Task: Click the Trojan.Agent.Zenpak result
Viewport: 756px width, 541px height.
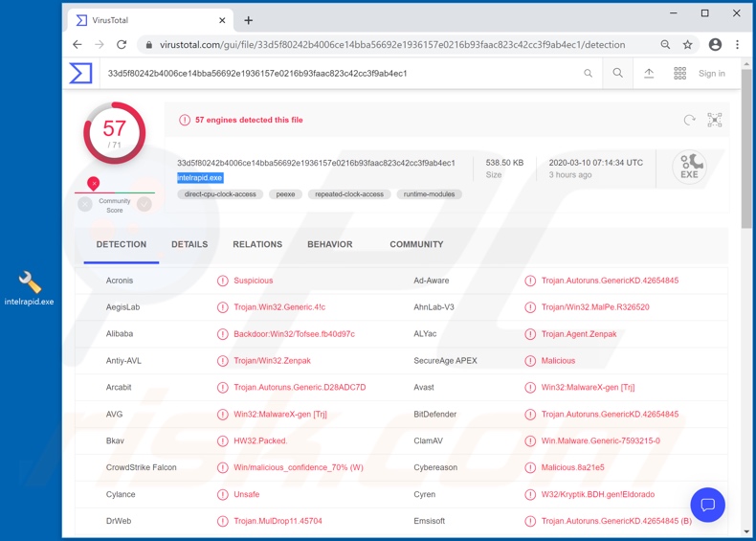Action: (x=579, y=334)
